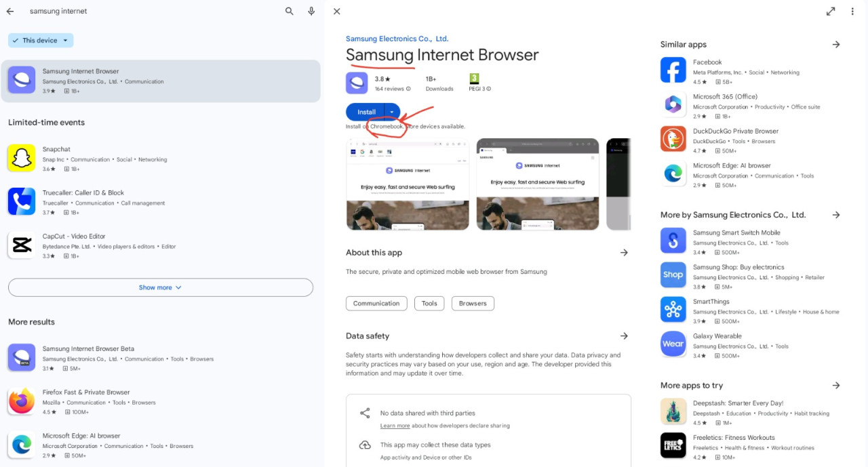Click the reviews info icon

coord(408,89)
